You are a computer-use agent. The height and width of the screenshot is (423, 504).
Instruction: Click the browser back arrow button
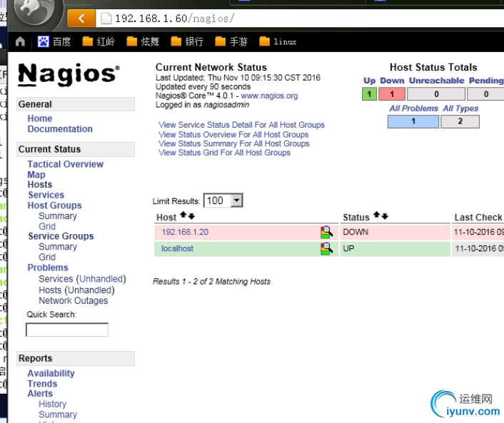81,19
